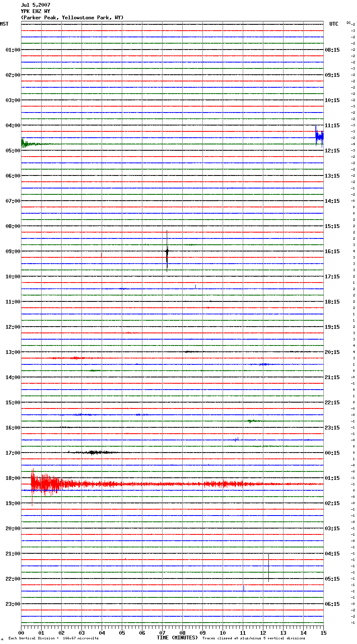This screenshot has width=357, height=644.
Task: Select the 23:00 MST time label
Action: click(x=13, y=604)
